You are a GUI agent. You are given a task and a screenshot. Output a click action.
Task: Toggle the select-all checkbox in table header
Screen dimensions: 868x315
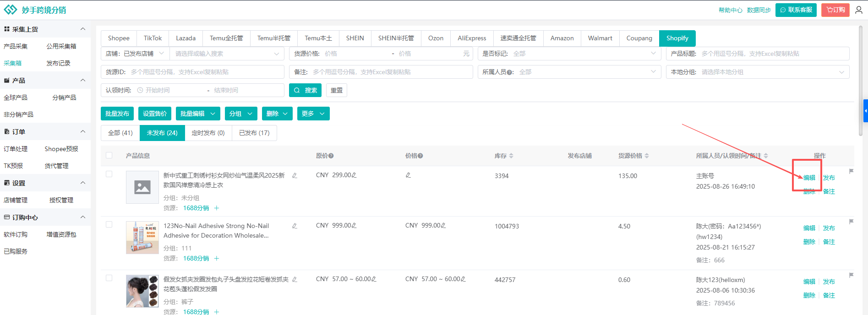pyautogui.click(x=109, y=155)
